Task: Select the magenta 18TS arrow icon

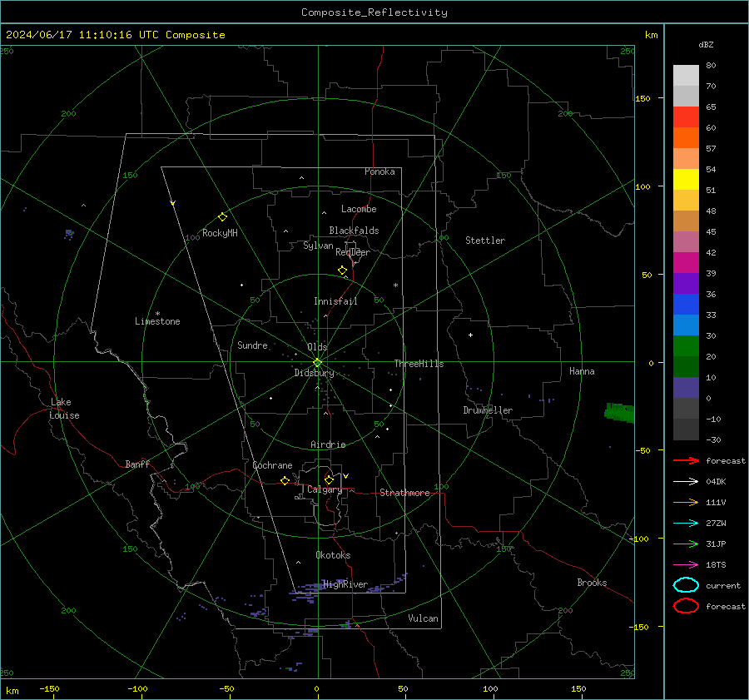Action: (686, 565)
